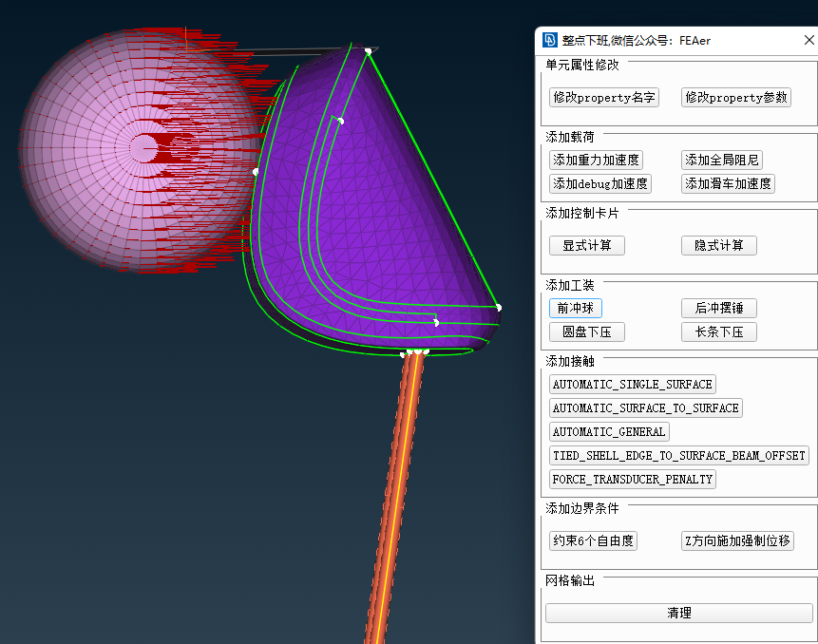Screen dimensions: 818x644
Task: Click the FEAer dialog logo icon
Action: tap(550, 40)
